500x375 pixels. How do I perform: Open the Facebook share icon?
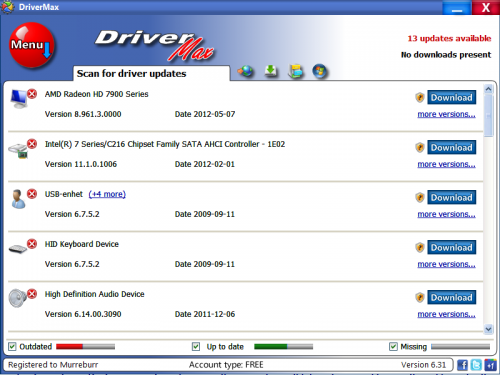click(x=462, y=365)
